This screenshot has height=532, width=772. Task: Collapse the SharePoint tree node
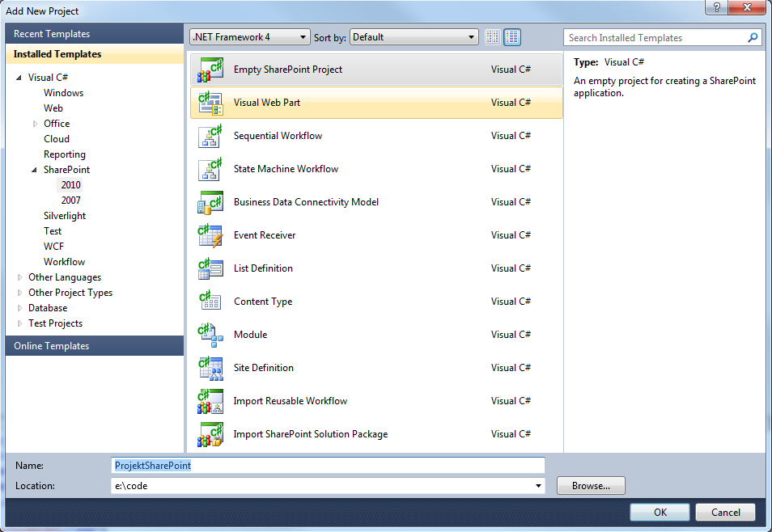click(35, 170)
